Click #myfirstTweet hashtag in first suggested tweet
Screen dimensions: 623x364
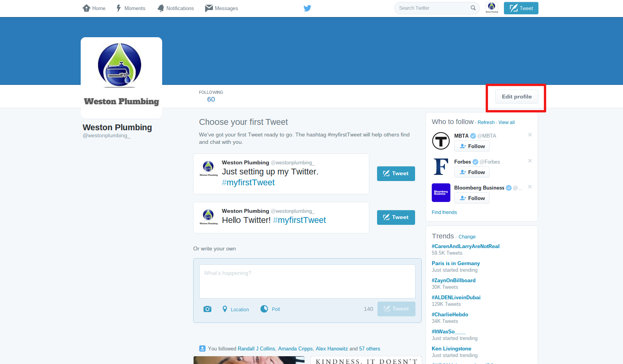[x=248, y=183]
